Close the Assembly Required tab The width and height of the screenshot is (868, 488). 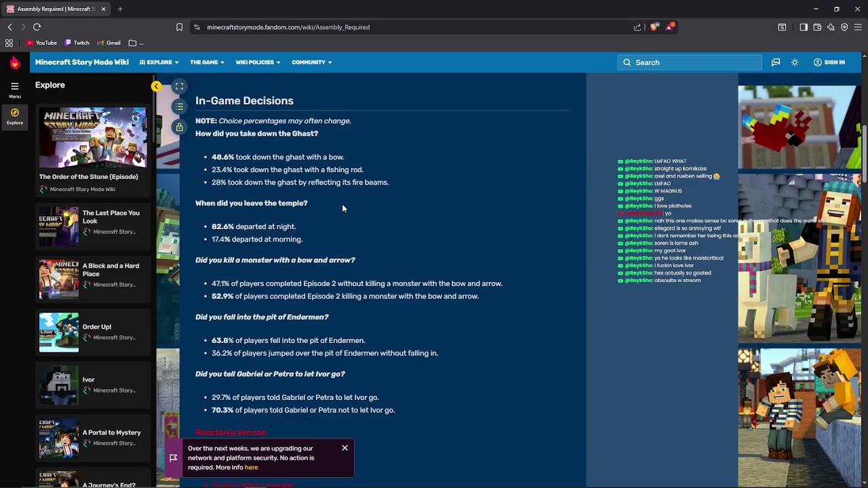point(103,9)
